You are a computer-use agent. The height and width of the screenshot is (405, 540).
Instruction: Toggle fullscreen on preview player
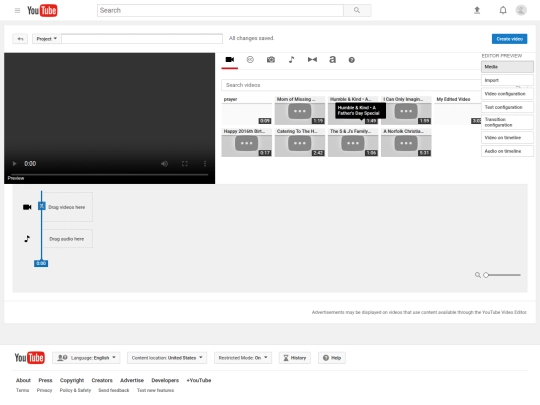pos(185,164)
